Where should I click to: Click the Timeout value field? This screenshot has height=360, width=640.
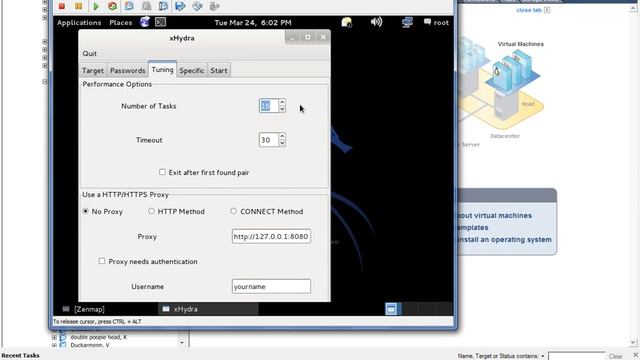(x=269, y=140)
